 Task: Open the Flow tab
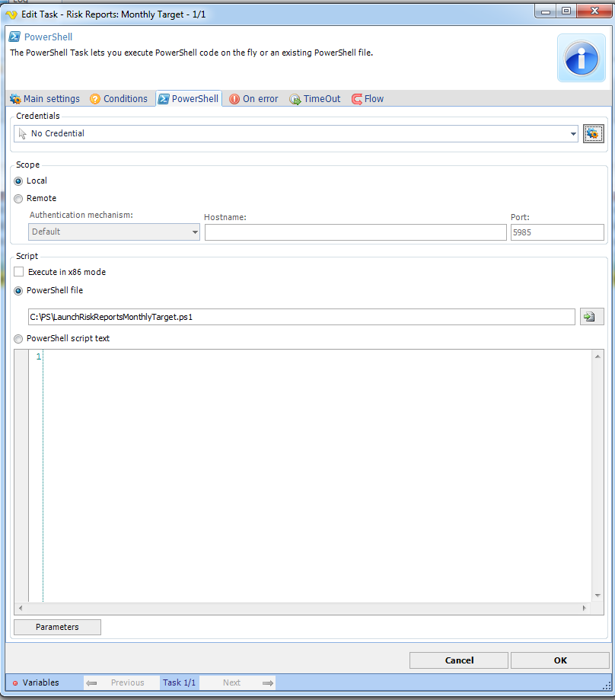368,99
